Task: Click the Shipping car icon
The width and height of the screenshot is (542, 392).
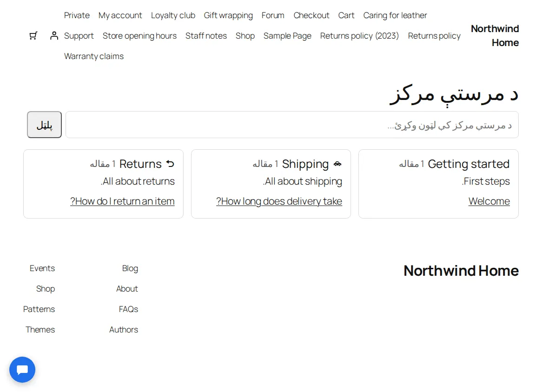Action: 338,164
